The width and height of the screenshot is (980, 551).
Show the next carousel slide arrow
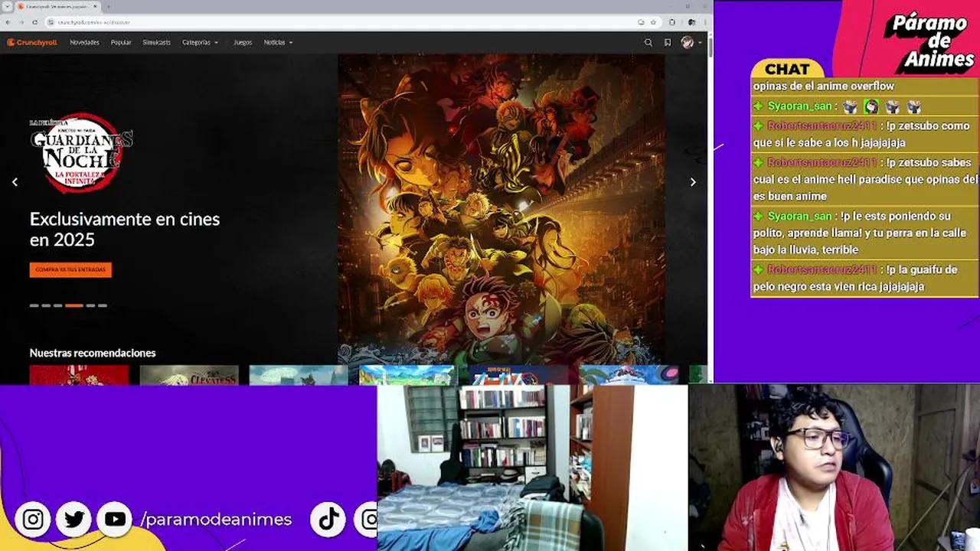coord(693,182)
